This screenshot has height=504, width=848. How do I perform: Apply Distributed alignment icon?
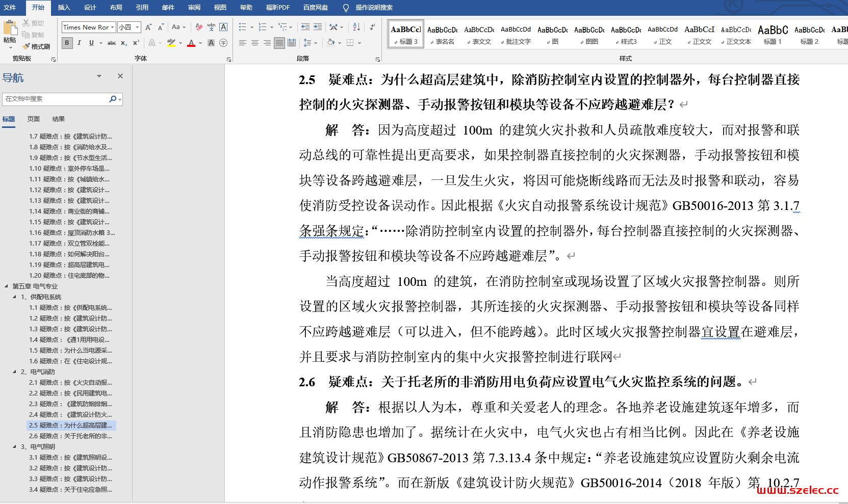tap(292, 43)
